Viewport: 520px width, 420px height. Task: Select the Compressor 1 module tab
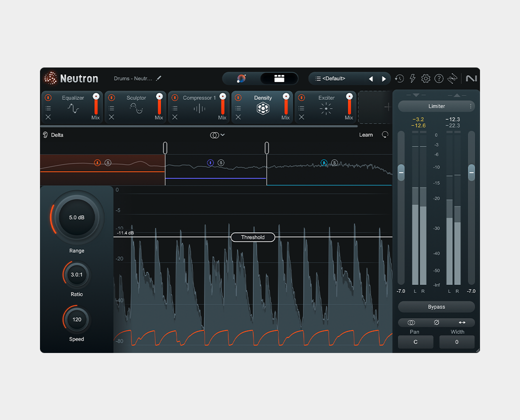[x=198, y=107]
